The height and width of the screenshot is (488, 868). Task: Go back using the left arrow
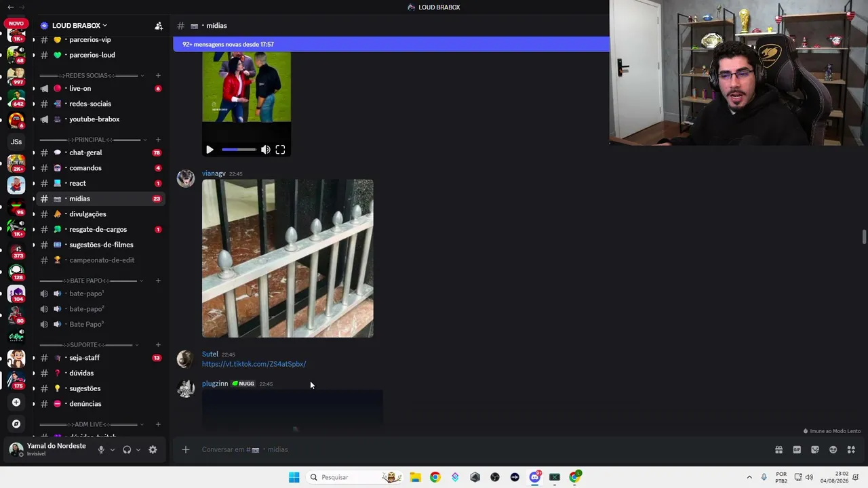pyautogui.click(x=10, y=7)
